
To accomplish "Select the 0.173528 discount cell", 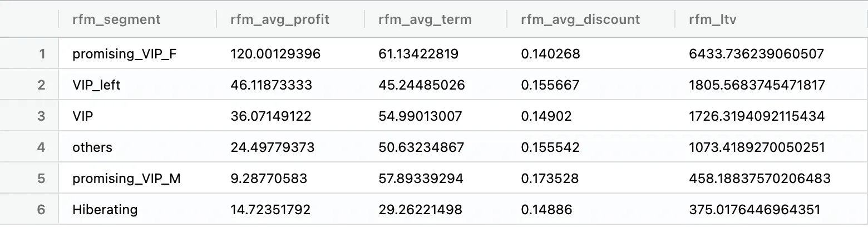I will point(550,179).
